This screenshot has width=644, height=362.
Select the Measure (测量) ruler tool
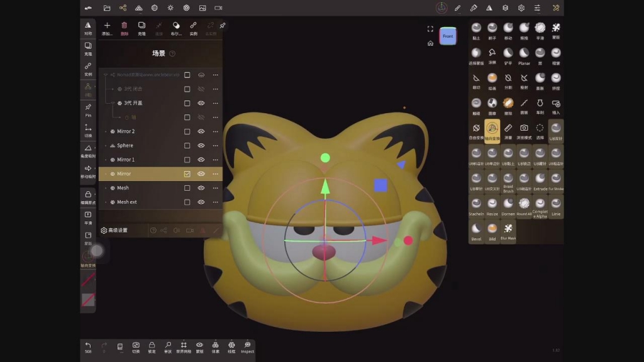(508, 131)
